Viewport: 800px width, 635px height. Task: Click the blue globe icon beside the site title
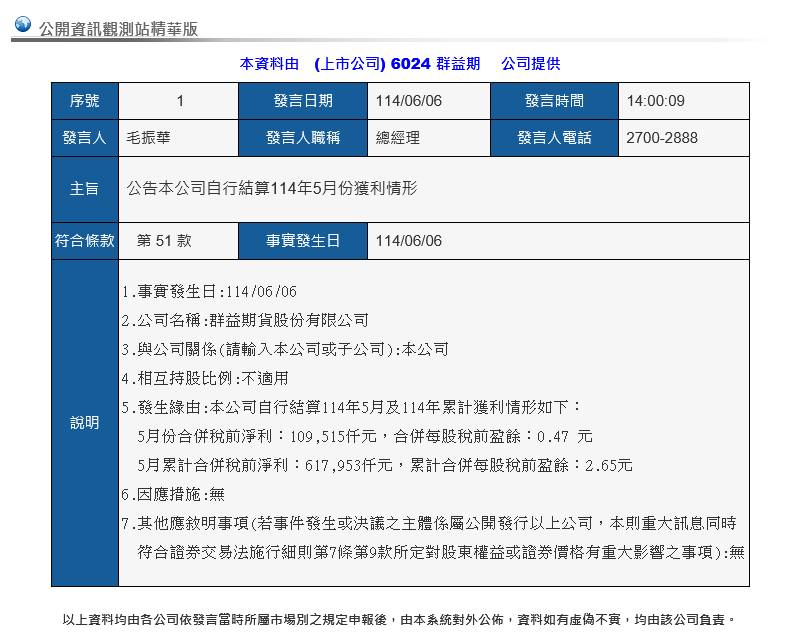pos(22,24)
